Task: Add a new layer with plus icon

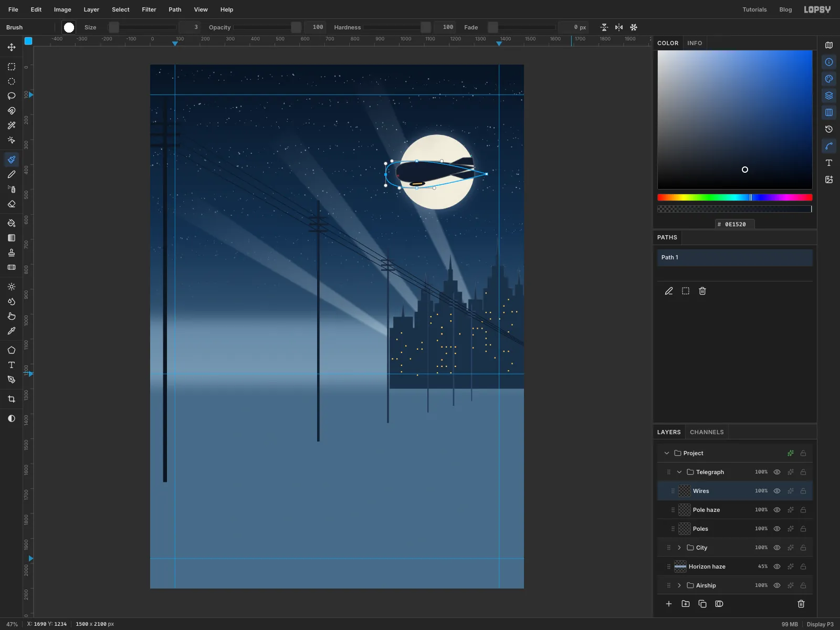Action: tap(669, 604)
